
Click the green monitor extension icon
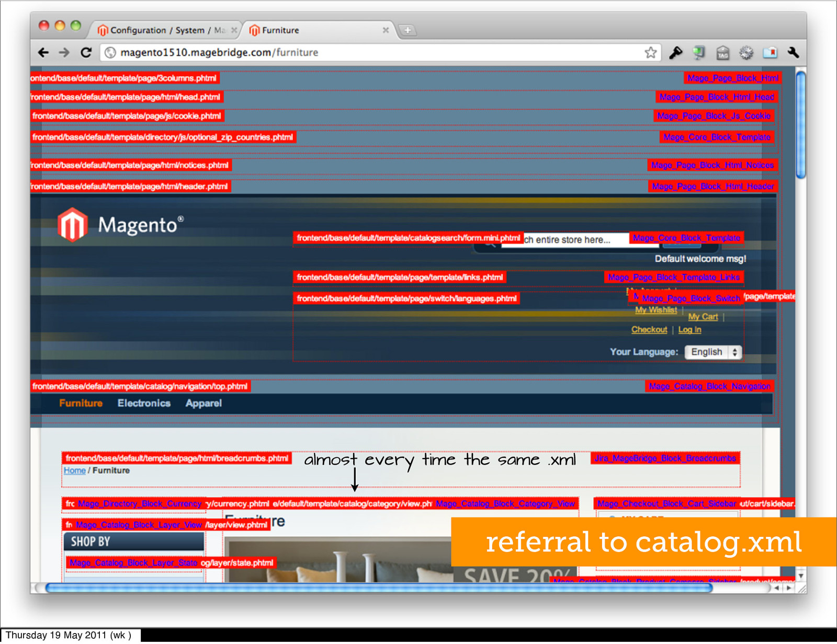tap(699, 52)
